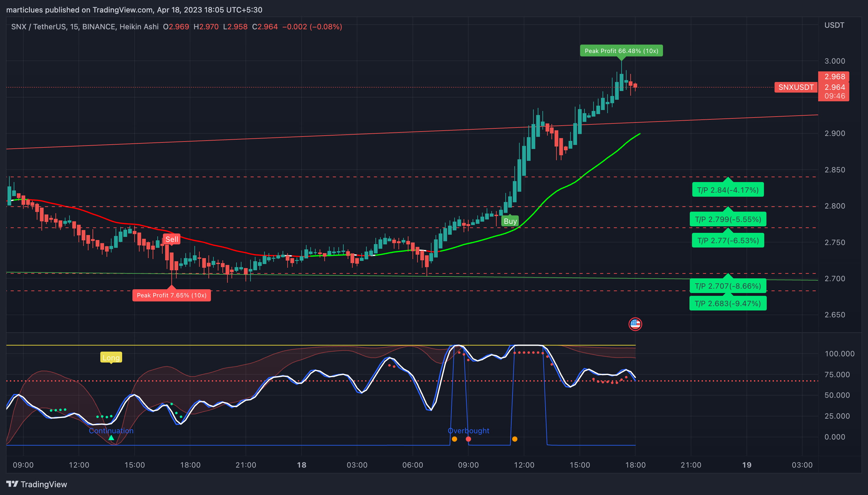Click the Peak Profit 7.65% flag label

(x=172, y=295)
